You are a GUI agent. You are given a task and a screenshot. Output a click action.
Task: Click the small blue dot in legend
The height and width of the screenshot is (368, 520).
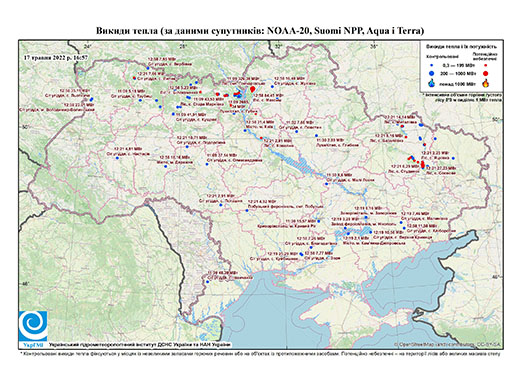pyautogui.click(x=432, y=65)
